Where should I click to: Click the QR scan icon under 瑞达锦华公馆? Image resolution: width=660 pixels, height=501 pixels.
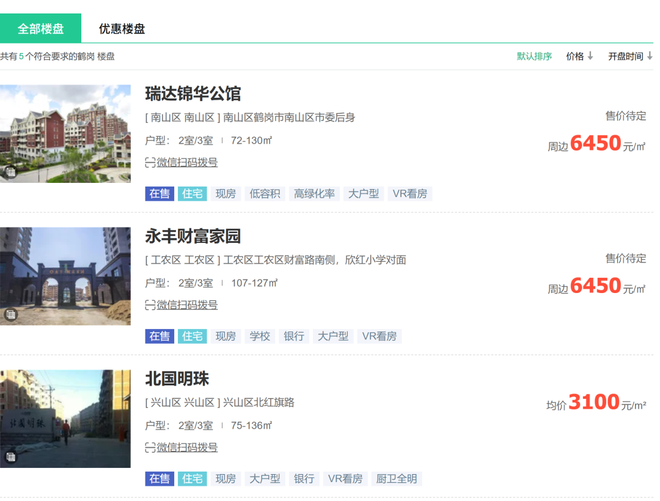(x=150, y=162)
